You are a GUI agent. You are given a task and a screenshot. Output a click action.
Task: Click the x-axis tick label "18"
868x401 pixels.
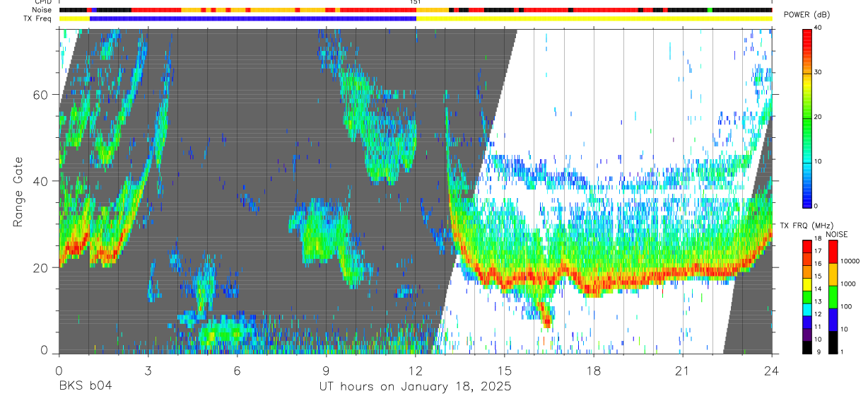(594, 371)
